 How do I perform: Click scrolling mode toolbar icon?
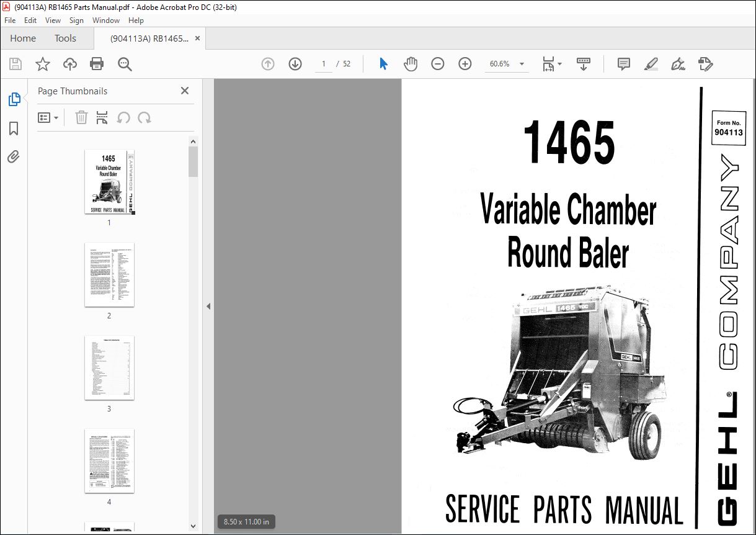584,64
